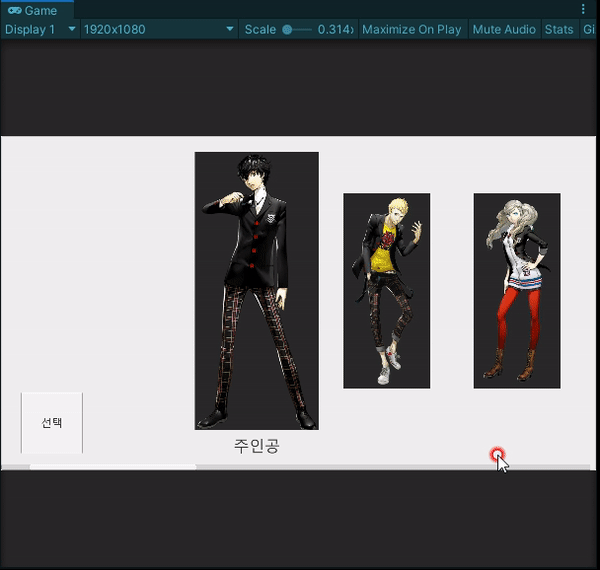Open the 1920x1080 resolution dropdown

pos(159,29)
